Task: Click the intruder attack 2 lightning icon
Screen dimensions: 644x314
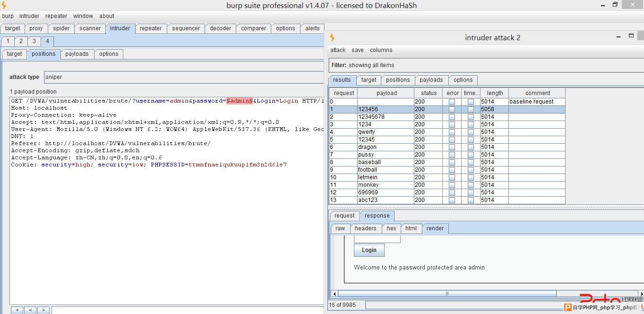Action: tap(332, 37)
